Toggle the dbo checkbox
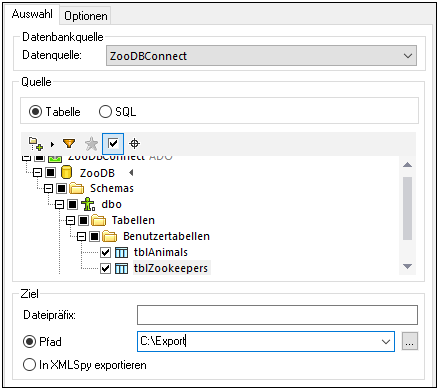 [73, 204]
